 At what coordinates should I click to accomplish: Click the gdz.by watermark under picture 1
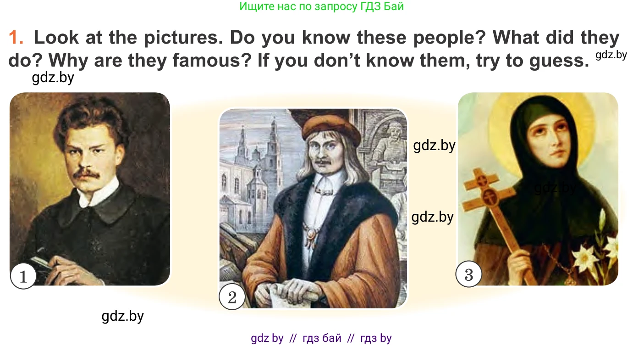(x=122, y=316)
